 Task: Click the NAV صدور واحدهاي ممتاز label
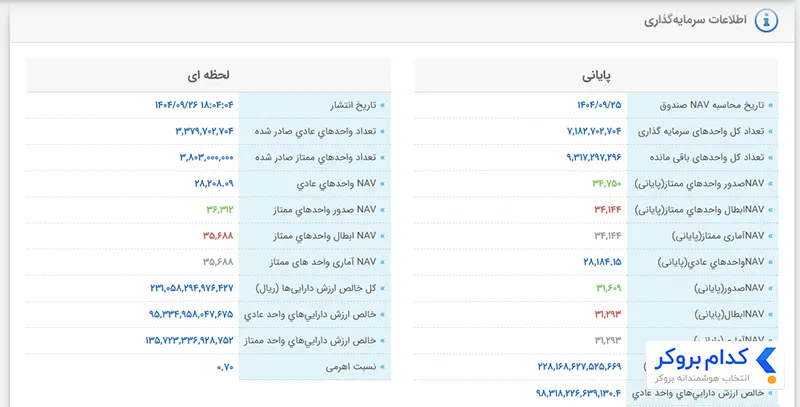pyautogui.click(x=324, y=210)
